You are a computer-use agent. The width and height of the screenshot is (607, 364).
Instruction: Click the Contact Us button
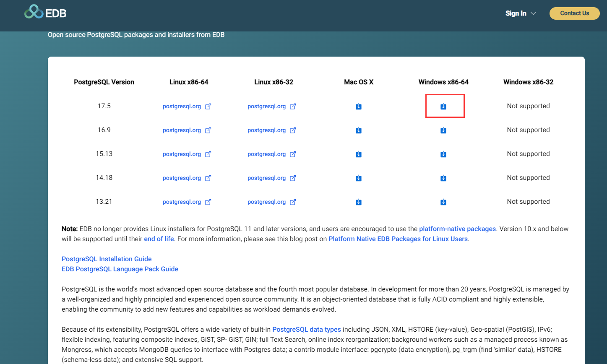tap(574, 13)
